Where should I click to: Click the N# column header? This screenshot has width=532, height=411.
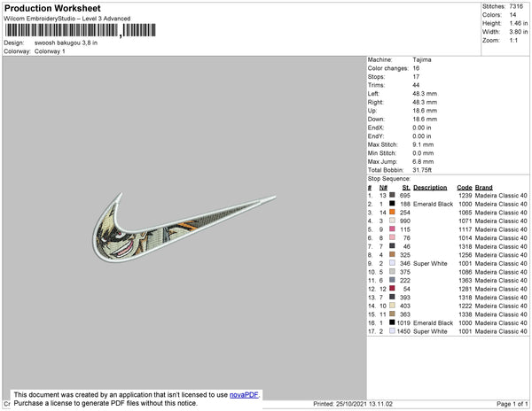383,188
